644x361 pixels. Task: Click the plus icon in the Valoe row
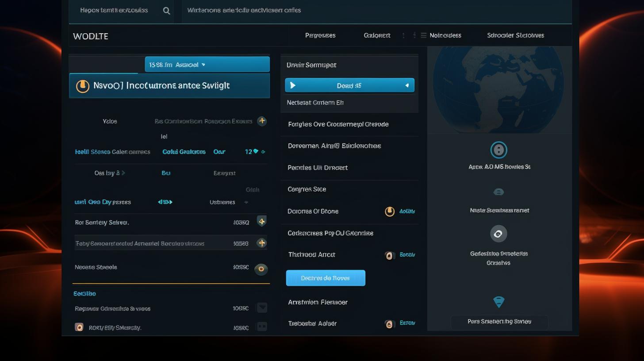point(262,121)
